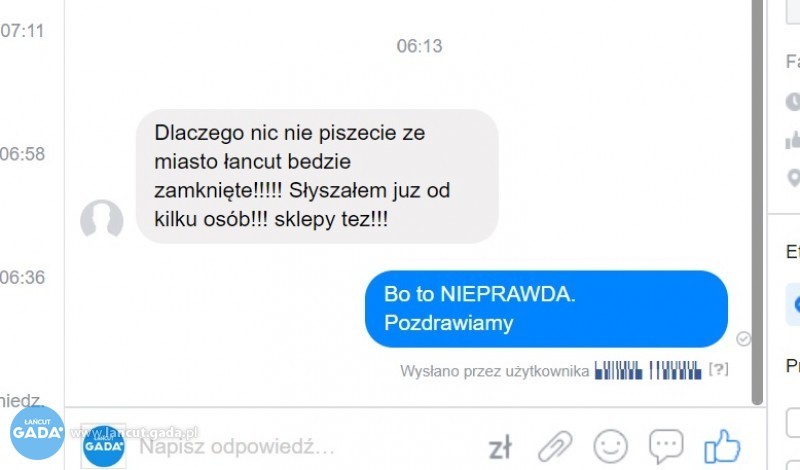Click the gray incoming message about Łańcut

click(x=317, y=176)
